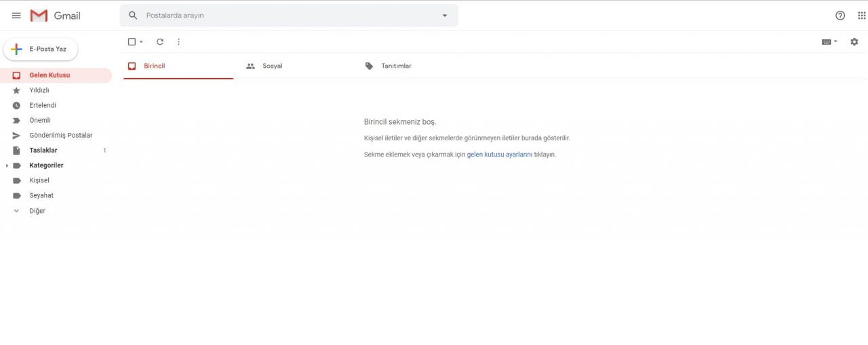Image resolution: width=868 pixels, height=345 pixels.
Task: Follow the gelen kutusu ayarlarını link
Action: [x=500, y=155]
